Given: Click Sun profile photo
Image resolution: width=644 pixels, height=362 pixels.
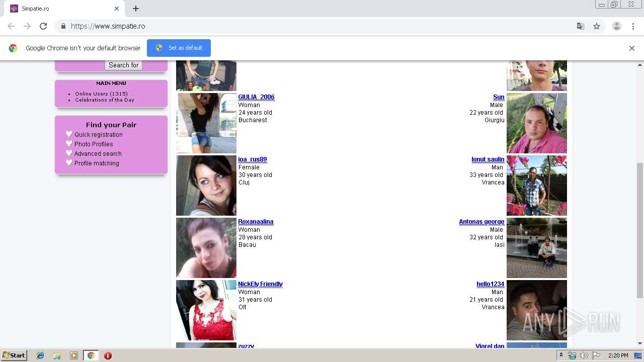Looking at the screenshot, I should [537, 123].
